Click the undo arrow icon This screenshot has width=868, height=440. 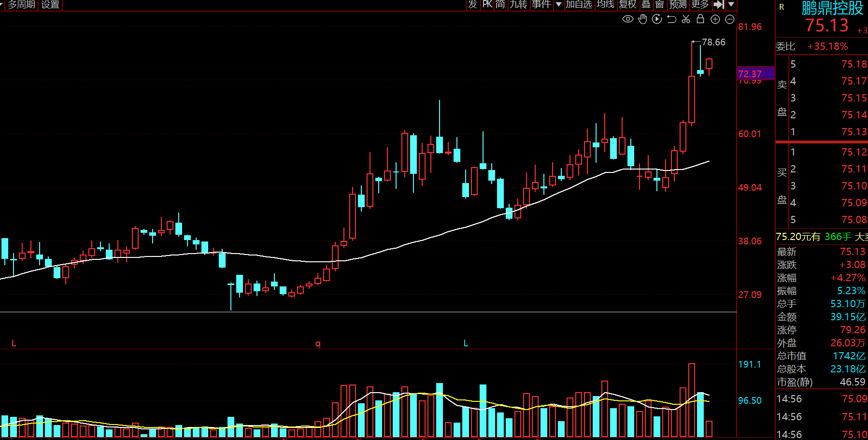671,19
